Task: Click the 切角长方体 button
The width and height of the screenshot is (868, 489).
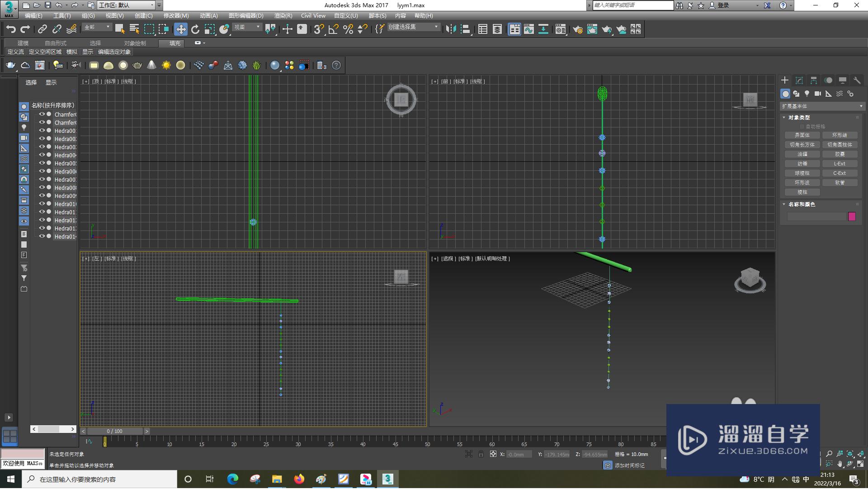Action: click(802, 145)
